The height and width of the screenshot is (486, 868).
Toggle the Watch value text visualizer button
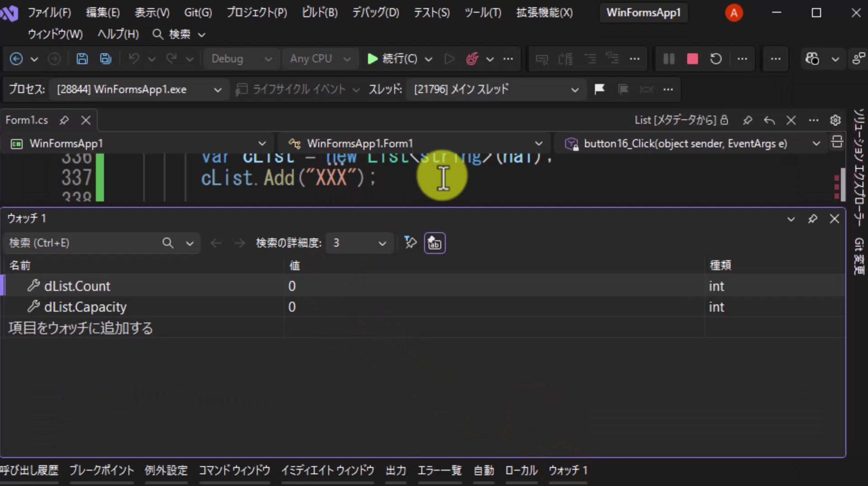pyautogui.click(x=434, y=243)
